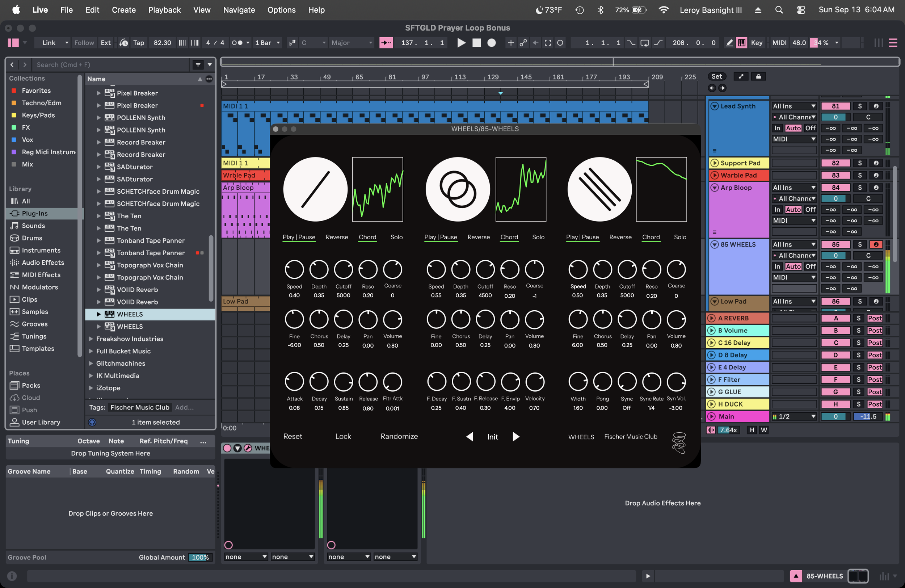Toggle the Link button
Image resolution: width=905 pixels, height=588 pixels.
click(49, 43)
